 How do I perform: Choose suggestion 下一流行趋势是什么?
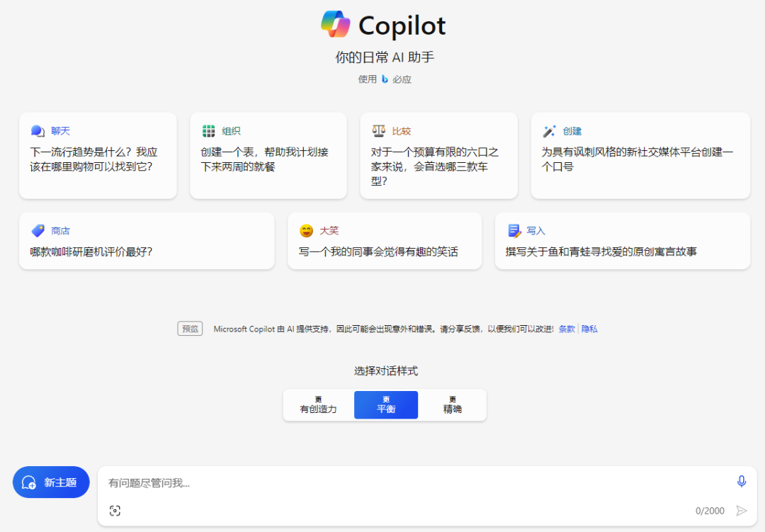coord(98,156)
